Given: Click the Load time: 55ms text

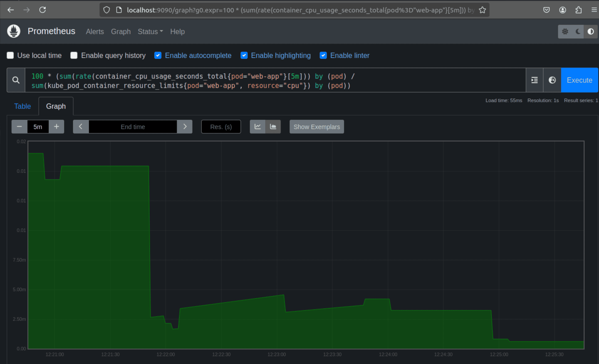Looking at the screenshot, I should pos(504,100).
